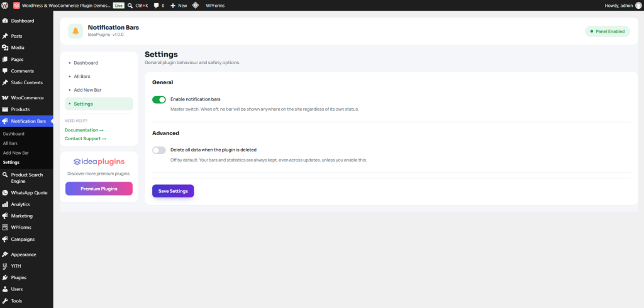Image resolution: width=644 pixels, height=308 pixels.
Task: Click the ideaplugins logo
Action: click(99, 162)
